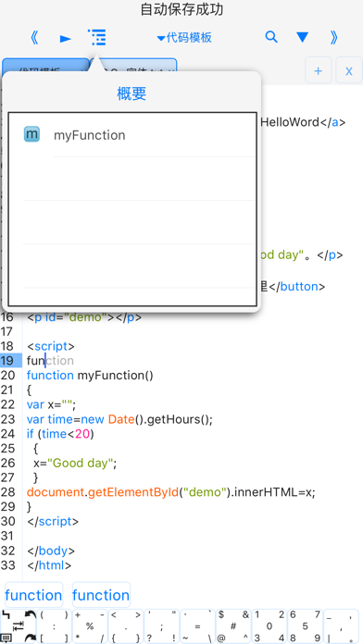Click the 'x="Good day";' code line

[75, 464]
